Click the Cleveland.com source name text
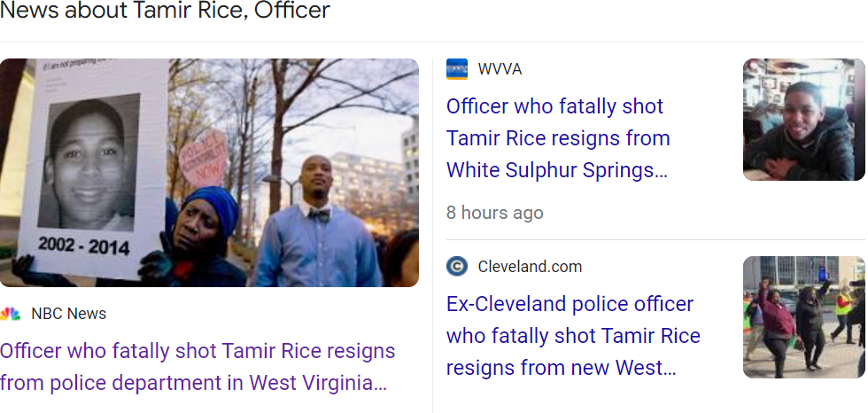 tap(530, 267)
